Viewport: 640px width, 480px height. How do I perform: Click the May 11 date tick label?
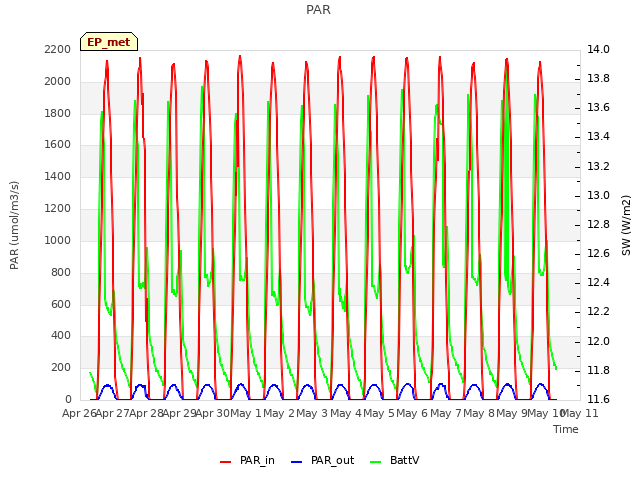click(580, 413)
